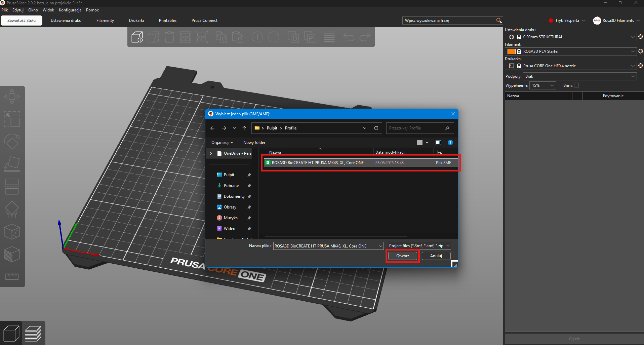
Task: Click the Remove instance minus icon
Action: [274, 37]
